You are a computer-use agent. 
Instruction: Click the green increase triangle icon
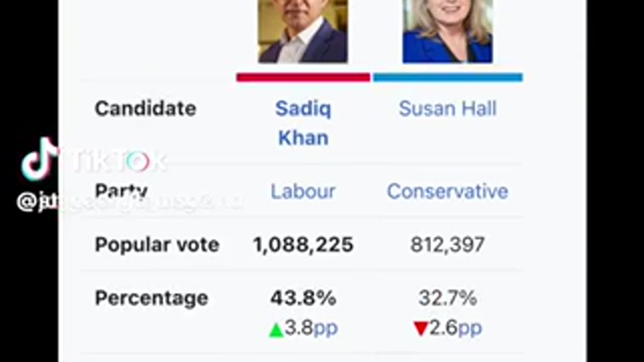[276, 330]
